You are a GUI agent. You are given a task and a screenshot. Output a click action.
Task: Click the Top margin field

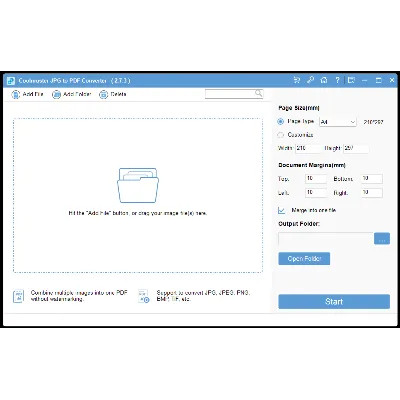tap(316, 179)
